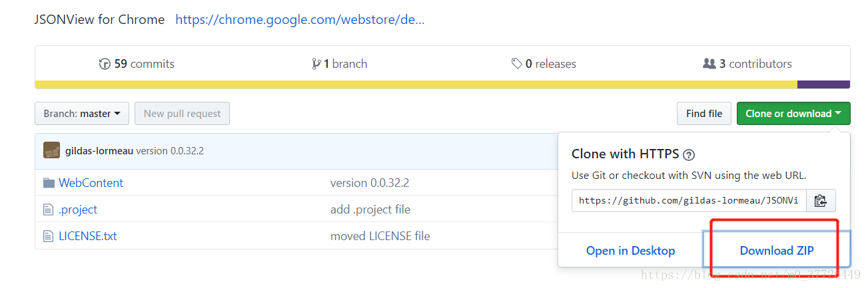Click gildas-lormeau avatar thumbnail
This screenshot has width=868, height=288.
point(51,150)
